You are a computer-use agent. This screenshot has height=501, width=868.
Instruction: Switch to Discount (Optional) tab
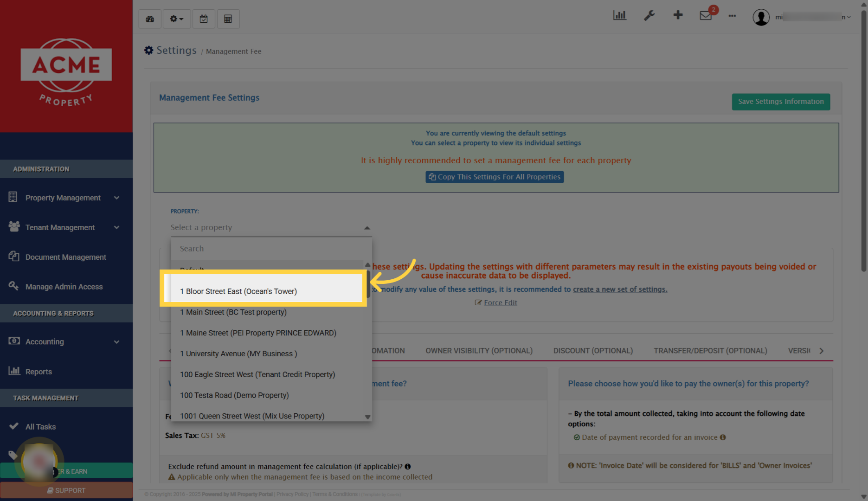593,351
